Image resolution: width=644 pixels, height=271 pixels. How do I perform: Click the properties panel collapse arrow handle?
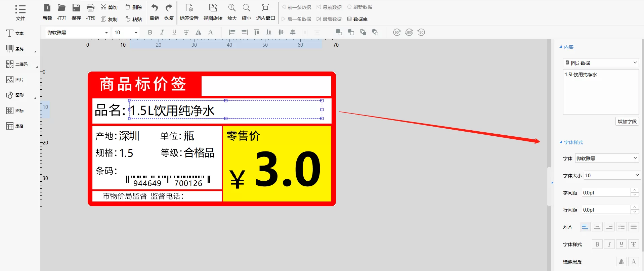click(x=552, y=183)
